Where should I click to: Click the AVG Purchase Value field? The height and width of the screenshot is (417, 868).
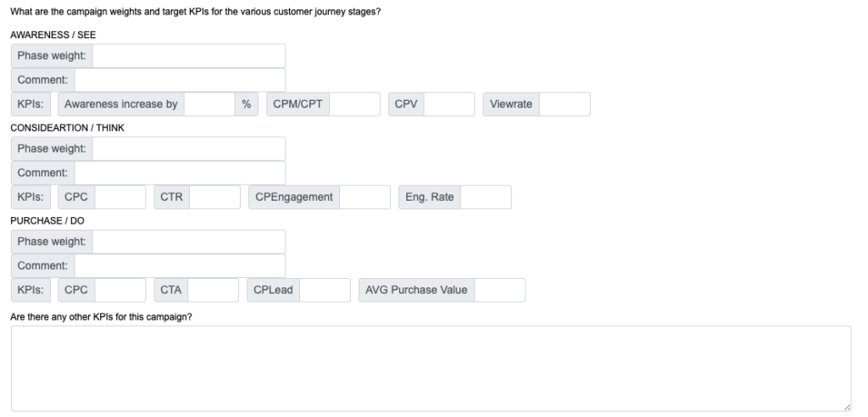[x=499, y=290]
